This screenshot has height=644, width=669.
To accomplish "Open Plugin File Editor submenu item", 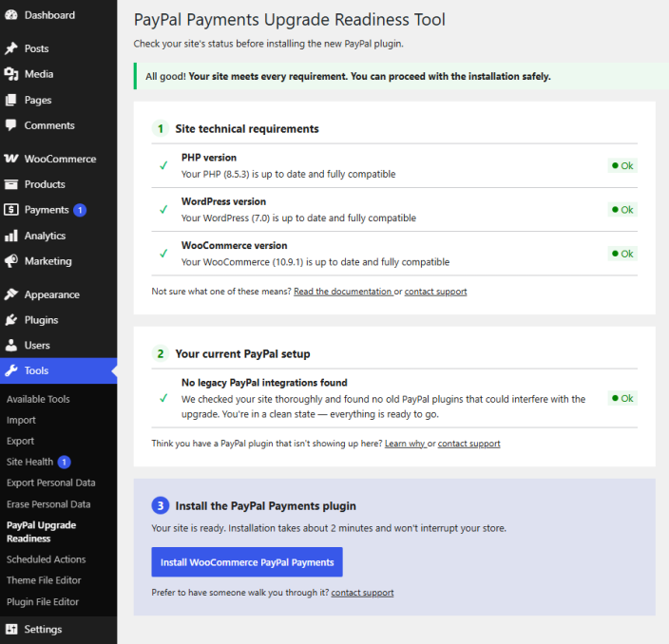I will click(x=43, y=602).
